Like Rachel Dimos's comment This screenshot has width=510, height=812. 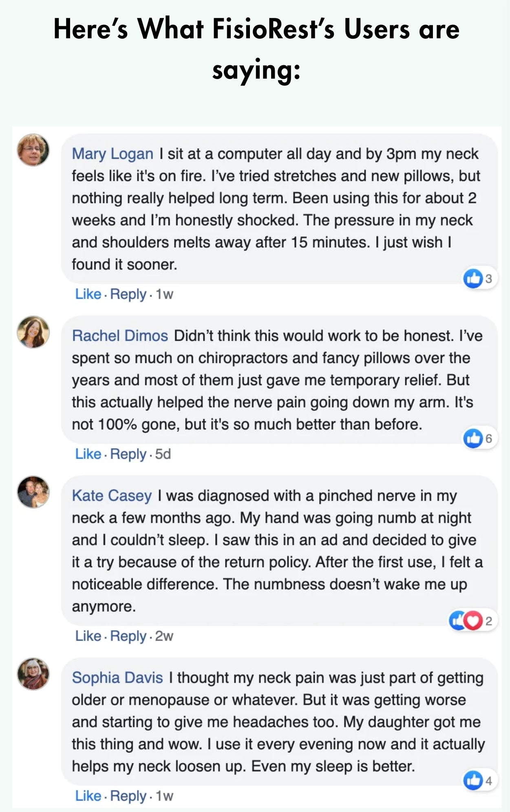pos(88,454)
